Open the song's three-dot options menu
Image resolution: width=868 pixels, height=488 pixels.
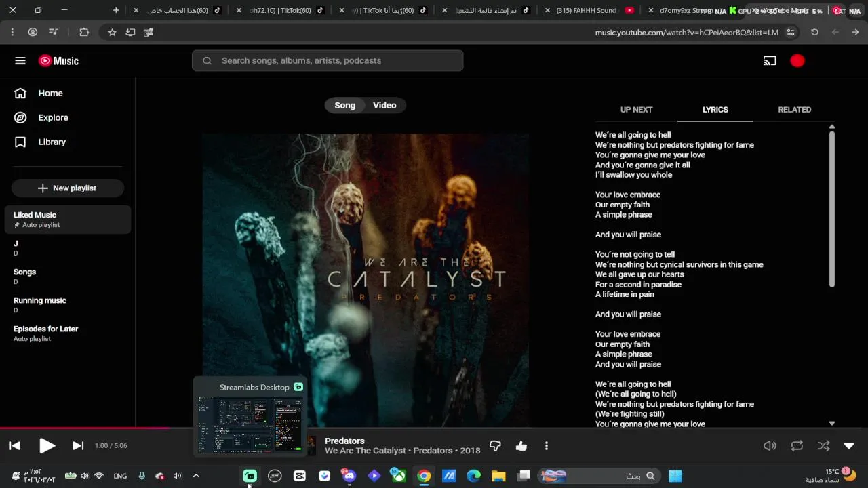[x=547, y=446]
